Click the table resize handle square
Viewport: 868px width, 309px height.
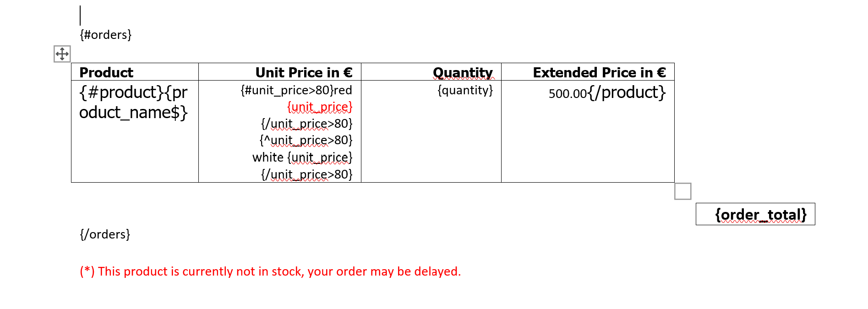click(x=682, y=191)
